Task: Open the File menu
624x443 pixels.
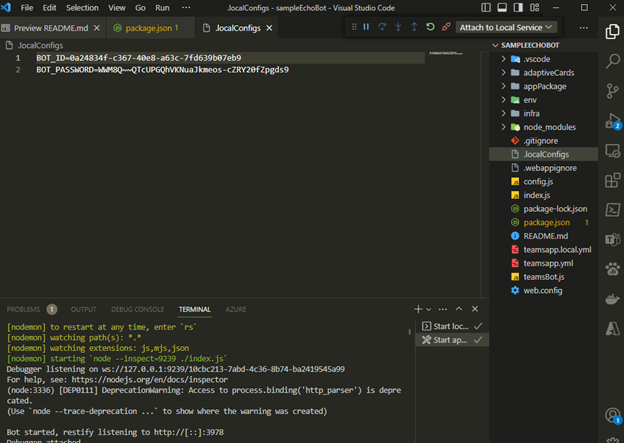Action: (27, 8)
